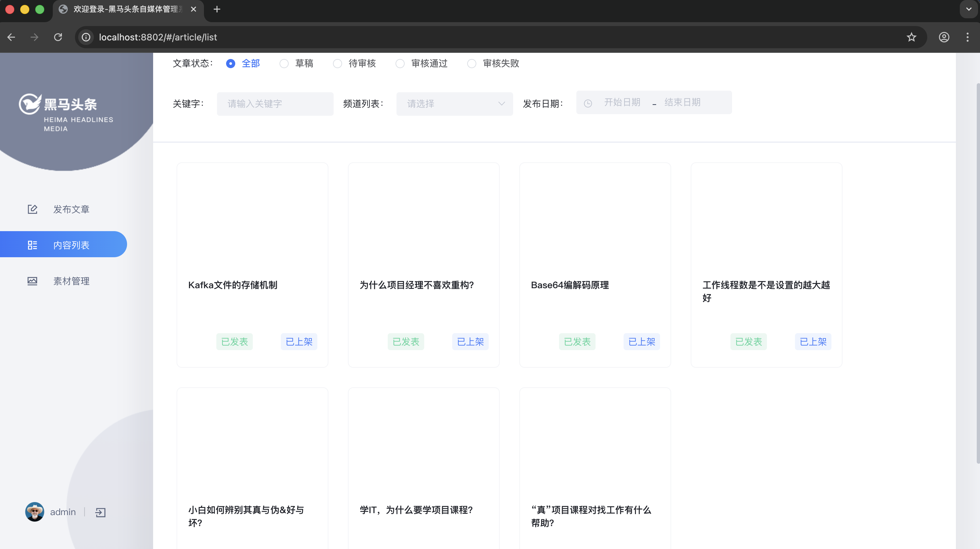This screenshot has width=980, height=549.
Task: Click 已上架 tag on Kafka article
Action: (299, 342)
